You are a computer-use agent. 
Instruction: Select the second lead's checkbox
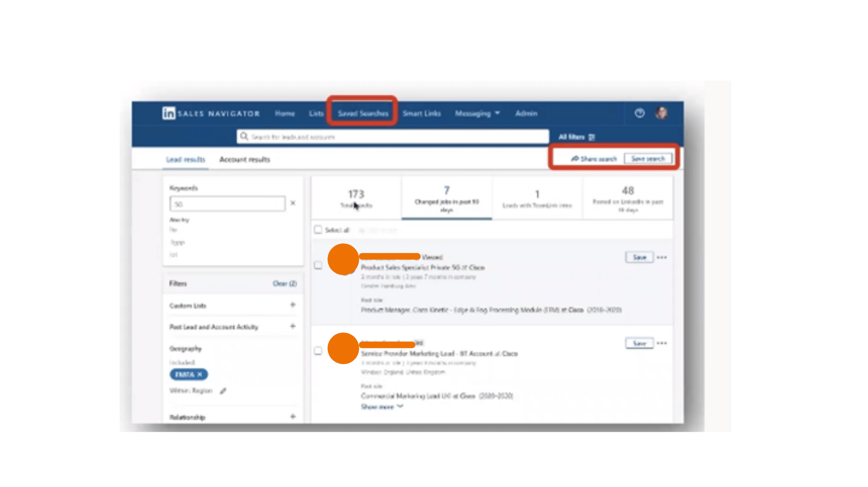[x=318, y=351]
